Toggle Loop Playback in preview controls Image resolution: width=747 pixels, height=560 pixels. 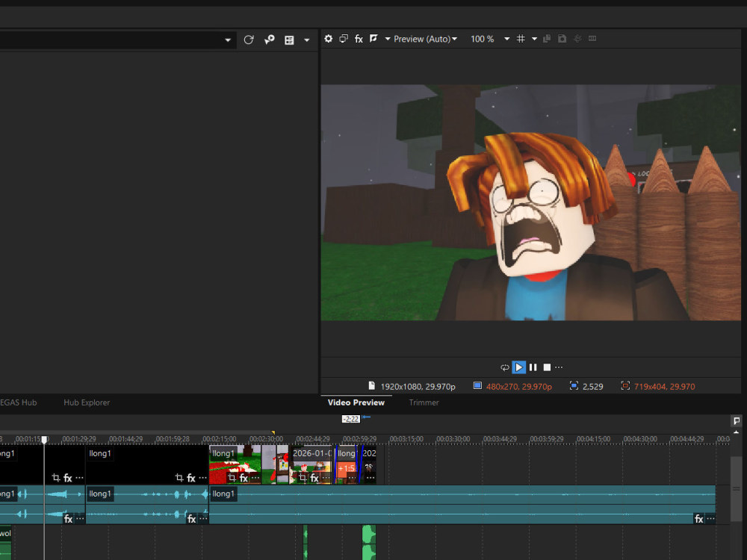(504, 367)
